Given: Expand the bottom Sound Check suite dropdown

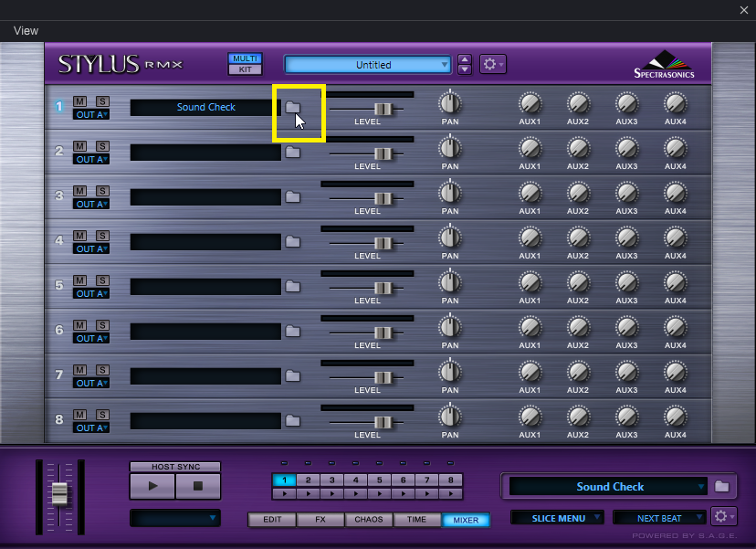Looking at the screenshot, I should click(x=608, y=486).
